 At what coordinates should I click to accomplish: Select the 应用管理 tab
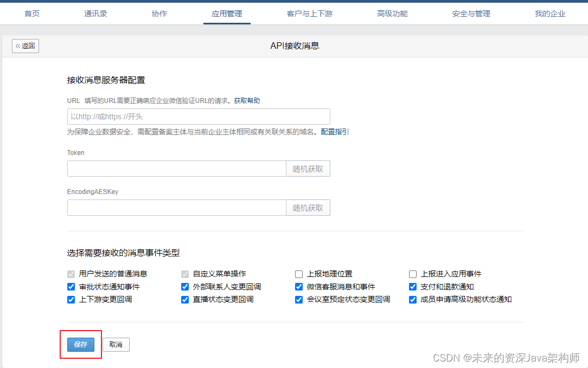(227, 14)
